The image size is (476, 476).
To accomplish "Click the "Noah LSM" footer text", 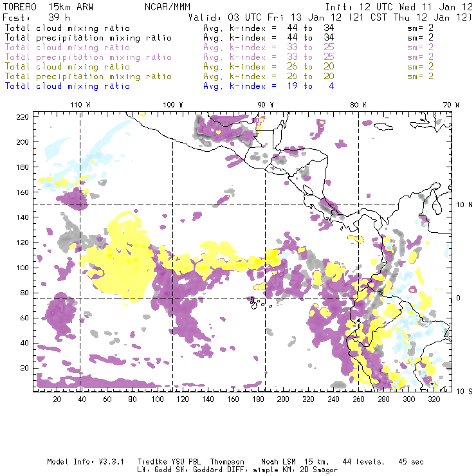I will click(x=279, y=462).
